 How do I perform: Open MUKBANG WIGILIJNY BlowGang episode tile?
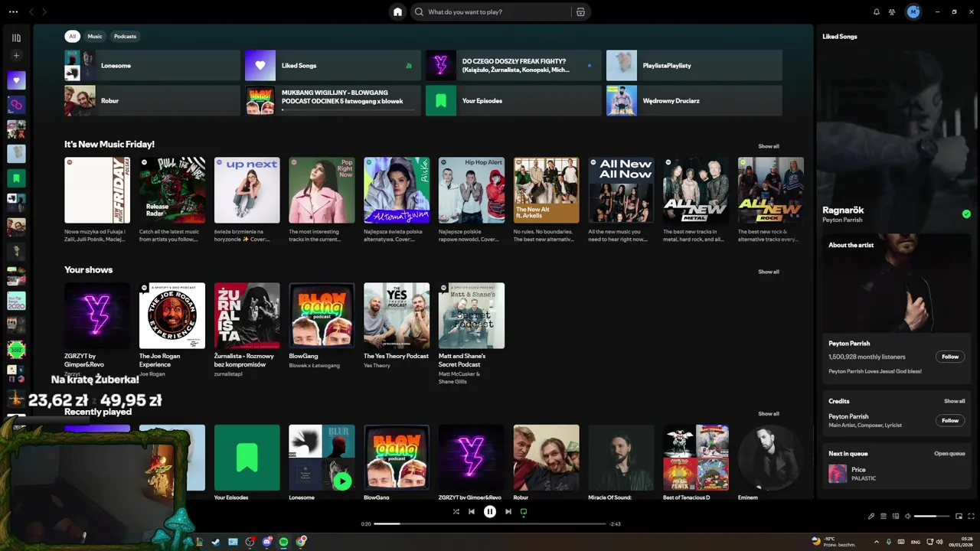[x=332, y=100]
